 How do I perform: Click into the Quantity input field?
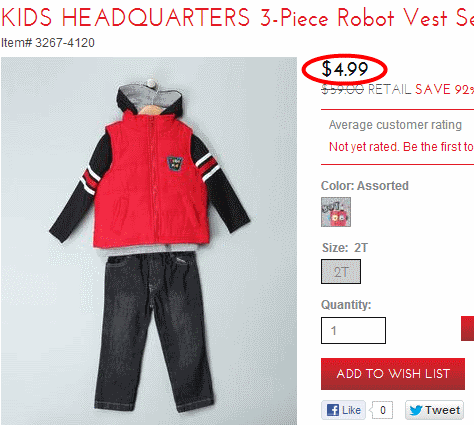pyautogui.click(x=353, y=330)
